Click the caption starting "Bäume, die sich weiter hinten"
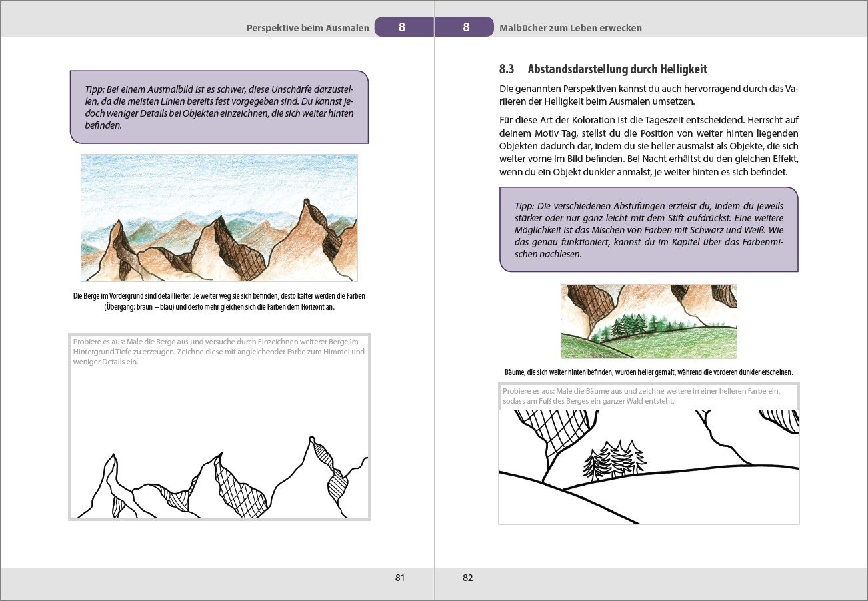Image resolution: width=868 pixels, height=601 pixels. coord(648,372)
